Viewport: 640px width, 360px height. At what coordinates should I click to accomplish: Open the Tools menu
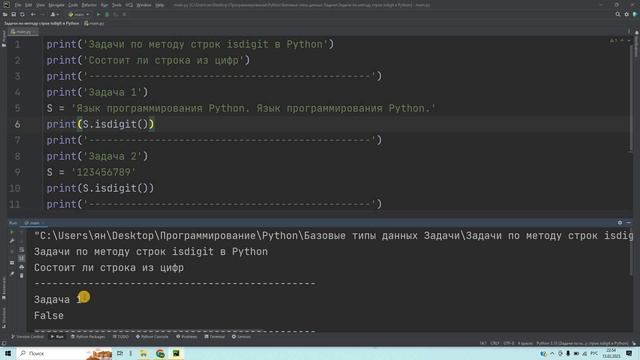point(117,5)
